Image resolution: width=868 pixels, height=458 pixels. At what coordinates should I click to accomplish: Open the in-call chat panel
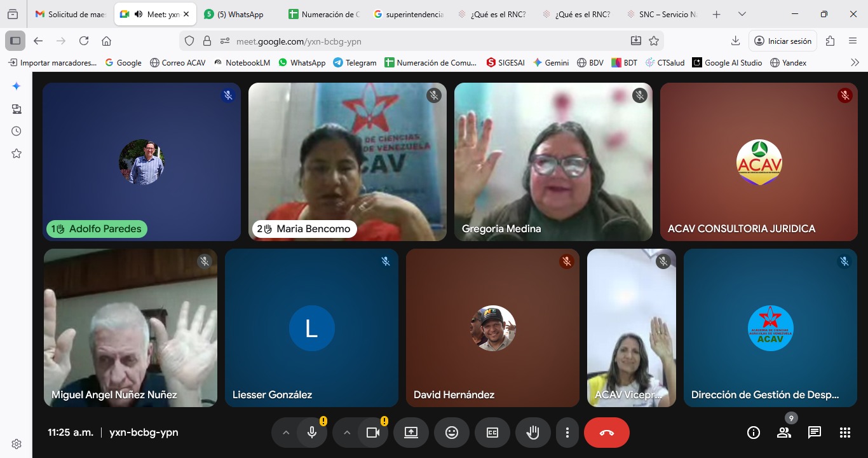814,433
